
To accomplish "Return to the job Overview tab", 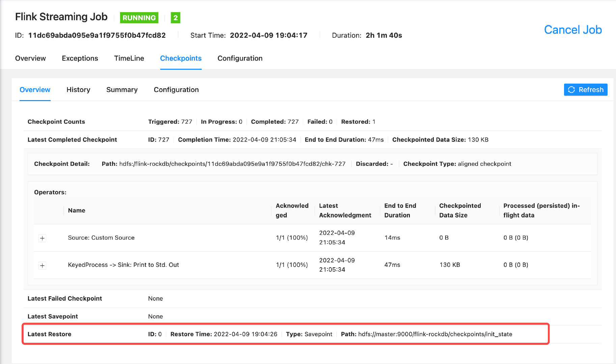I will (x=30, y=58).
